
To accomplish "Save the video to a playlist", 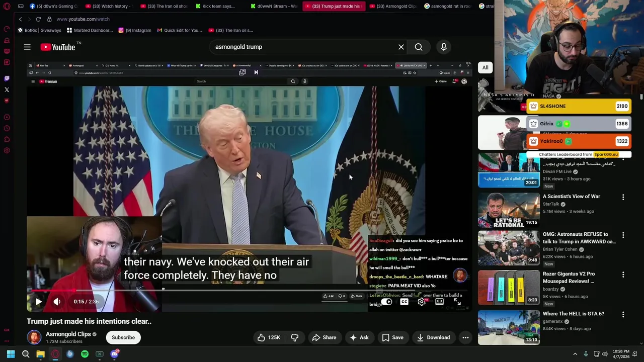I will (392, 337).
